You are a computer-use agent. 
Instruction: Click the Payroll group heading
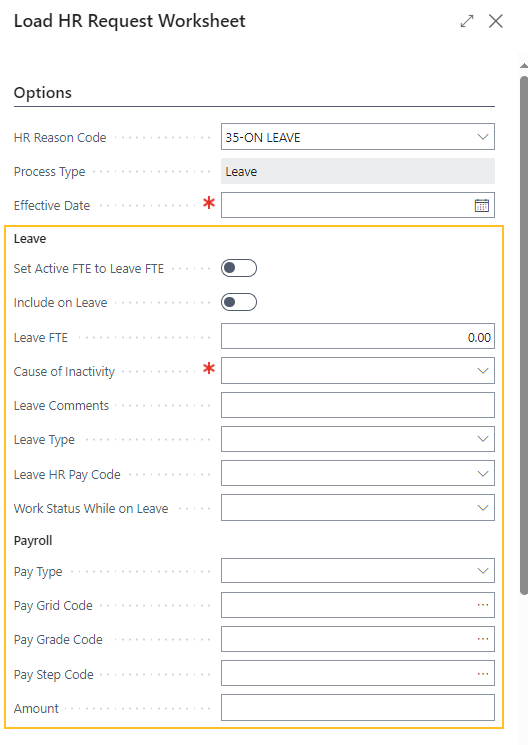33,541
